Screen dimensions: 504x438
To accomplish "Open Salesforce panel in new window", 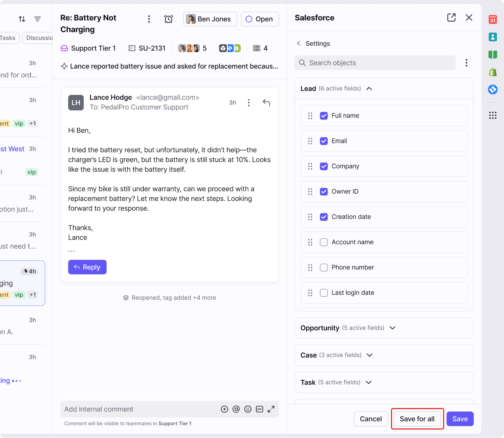I will (x=451, y=18).
